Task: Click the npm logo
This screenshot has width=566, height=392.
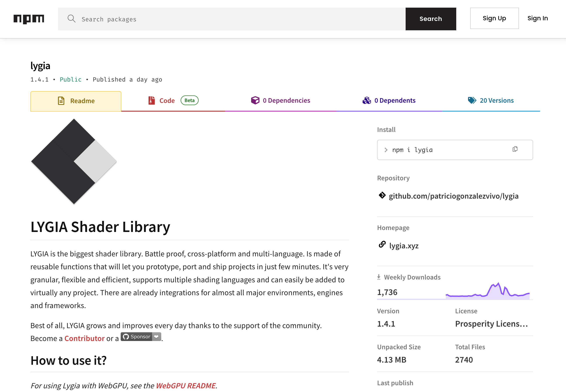Action: pos(29,19)
